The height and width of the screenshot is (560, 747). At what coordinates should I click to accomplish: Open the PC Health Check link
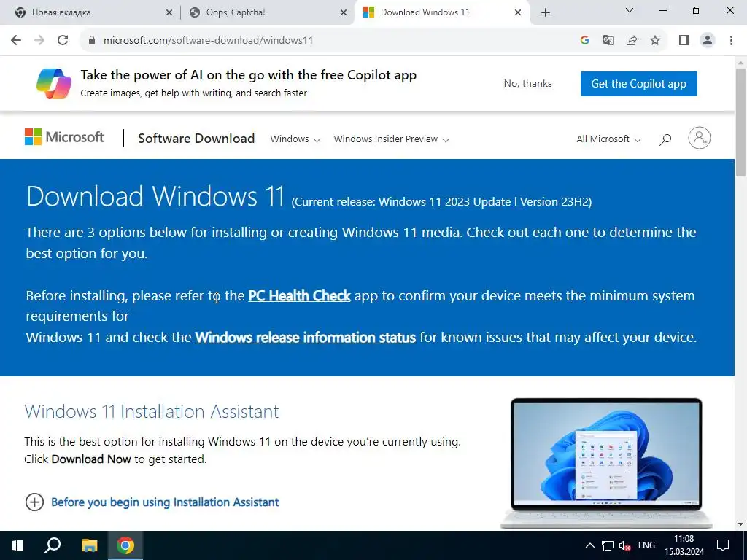click(299, 296)
